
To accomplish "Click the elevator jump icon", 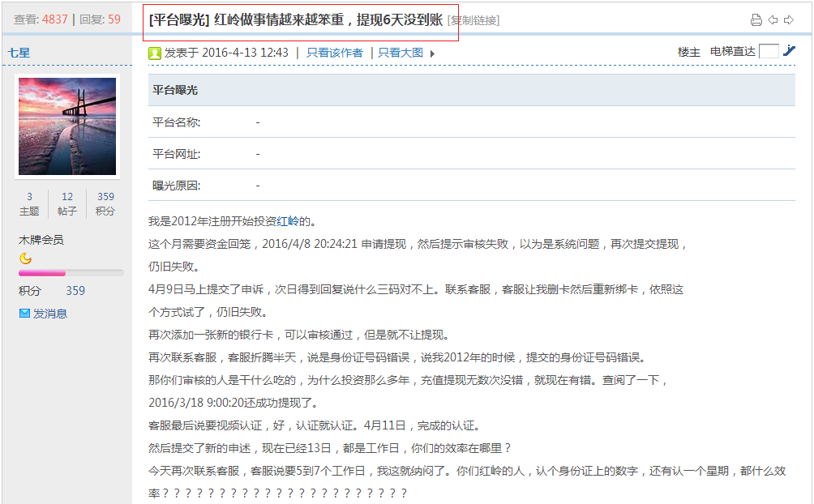I will point(789,50).
